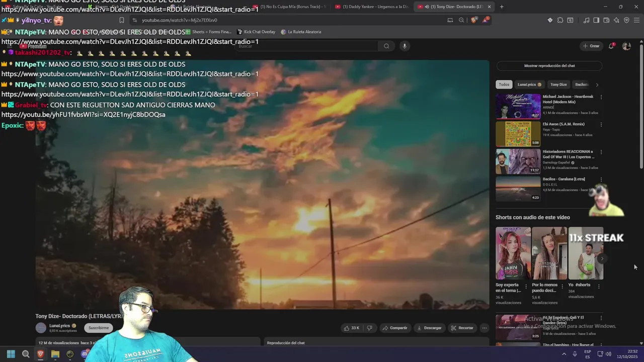Select the 'LunaLyrics' filter chip
The height and width of the screenshot is (362, 644).
(x=529, y=84)
